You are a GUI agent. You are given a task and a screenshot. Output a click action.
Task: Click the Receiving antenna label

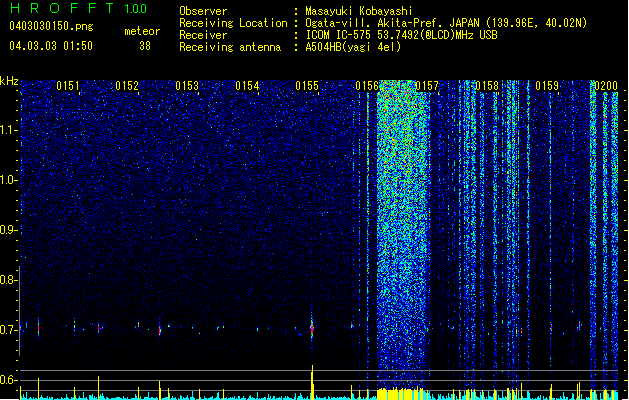click(x=230, y=47)
